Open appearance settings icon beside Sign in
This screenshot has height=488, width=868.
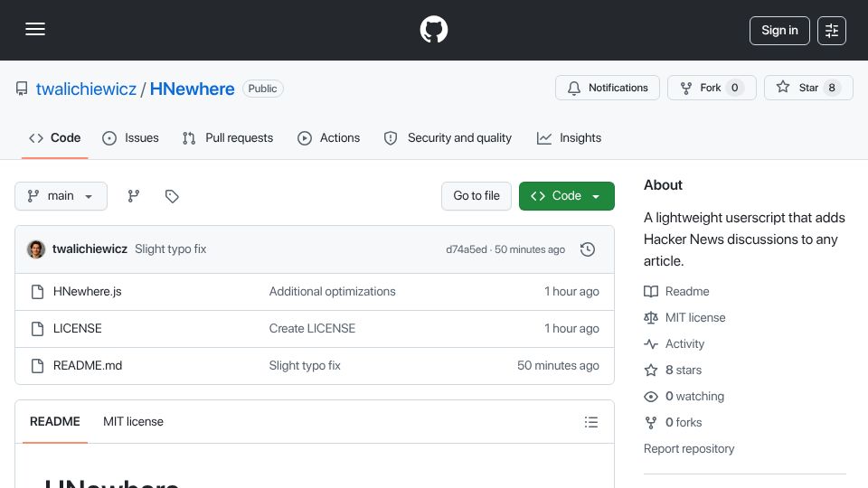click(832, 31)
